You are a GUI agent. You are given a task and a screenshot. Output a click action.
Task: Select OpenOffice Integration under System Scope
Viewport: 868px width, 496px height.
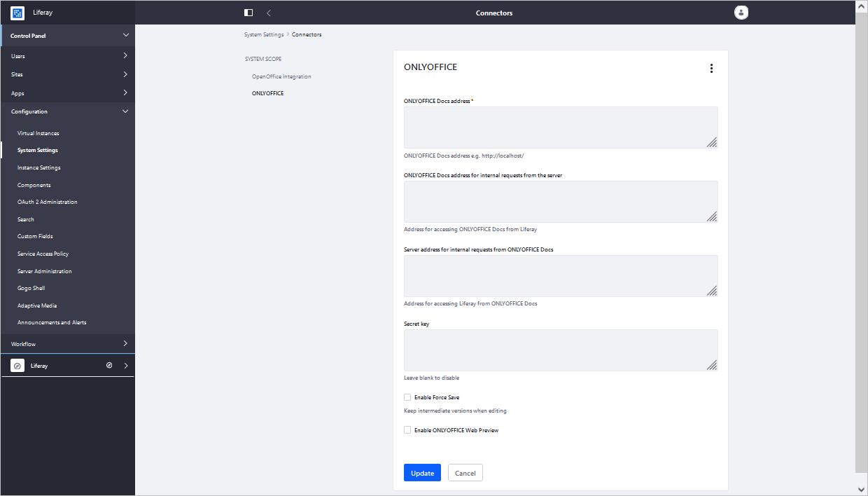coord(281,76)
